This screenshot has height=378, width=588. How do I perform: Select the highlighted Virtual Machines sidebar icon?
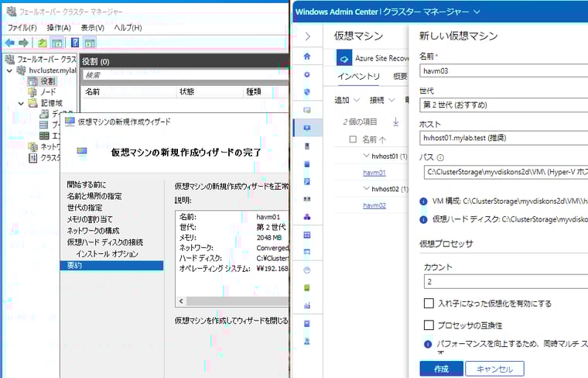(307, 128)
